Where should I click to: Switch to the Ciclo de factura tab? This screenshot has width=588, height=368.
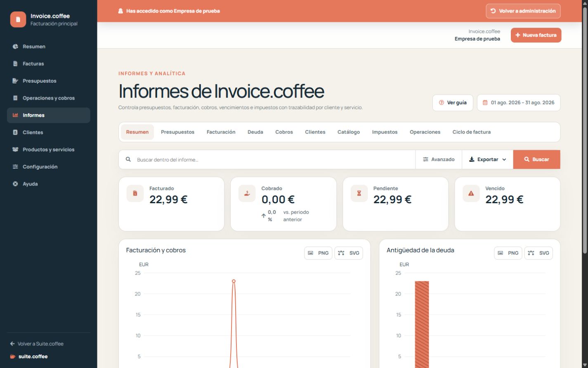coord(472,132)
